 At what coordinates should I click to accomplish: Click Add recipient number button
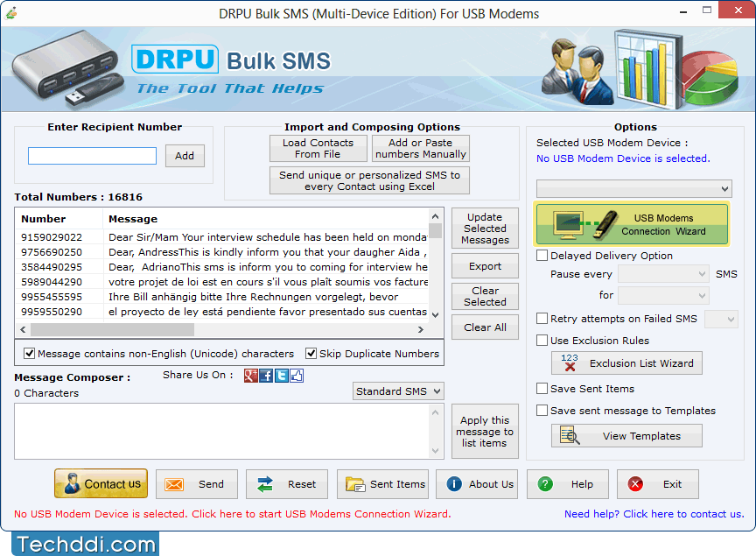pos(185,156)
